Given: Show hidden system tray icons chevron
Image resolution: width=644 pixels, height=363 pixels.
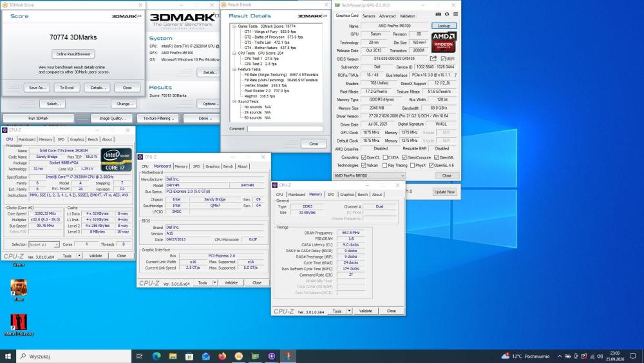Looking at the screenshot, I should pos(560,356).
